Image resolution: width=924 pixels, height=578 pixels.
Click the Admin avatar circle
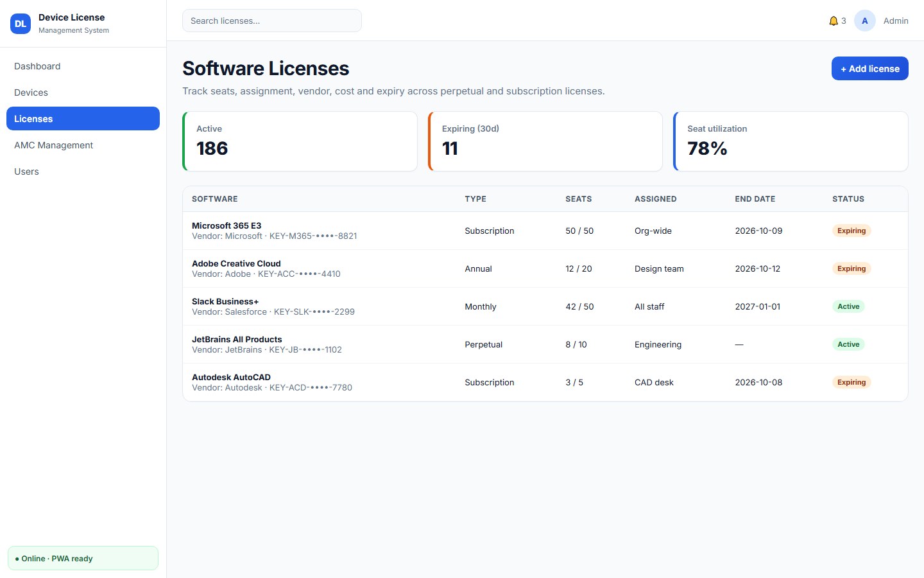tap(865, 21)
